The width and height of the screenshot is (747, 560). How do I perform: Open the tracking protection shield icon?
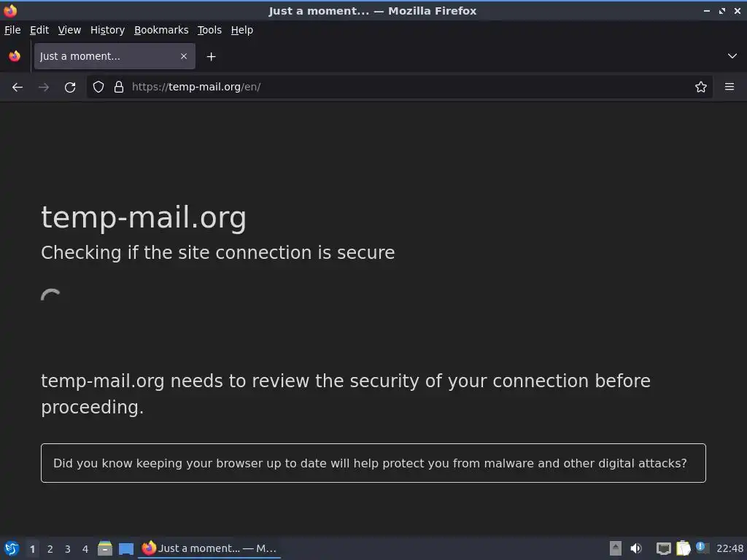[98, 87]
